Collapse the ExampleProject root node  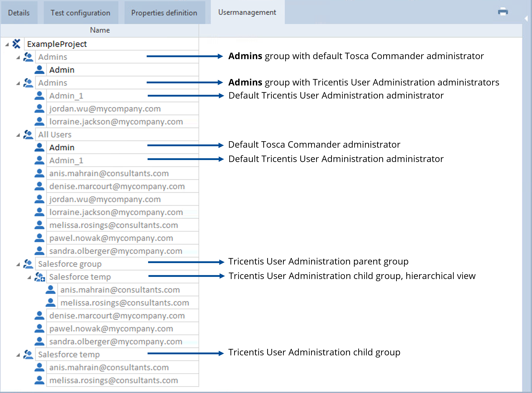tap(7, 44)
